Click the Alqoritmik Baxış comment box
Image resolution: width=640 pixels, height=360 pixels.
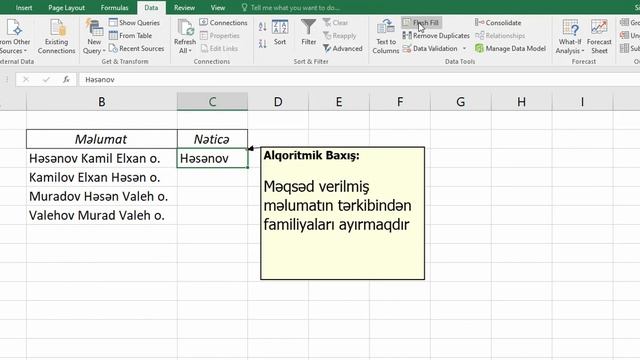[342, 213]
